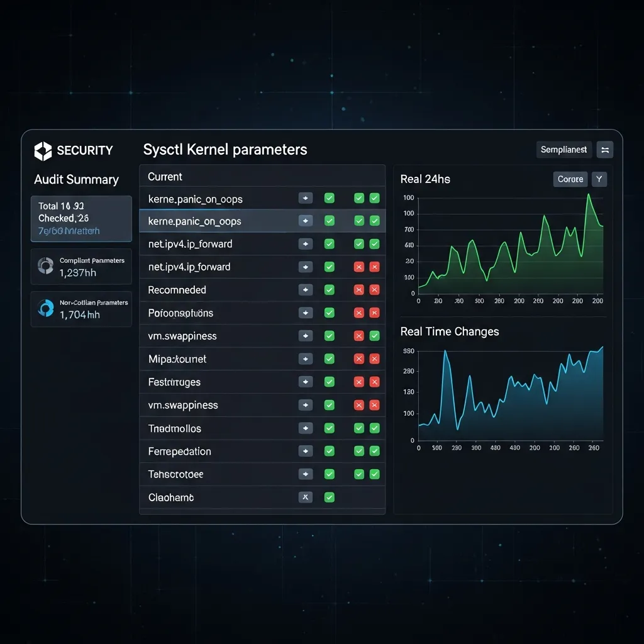Viewport: 644px width, 644px height.
Task: Click the gray X icon in Claohamb row
Action: [305, 497]
